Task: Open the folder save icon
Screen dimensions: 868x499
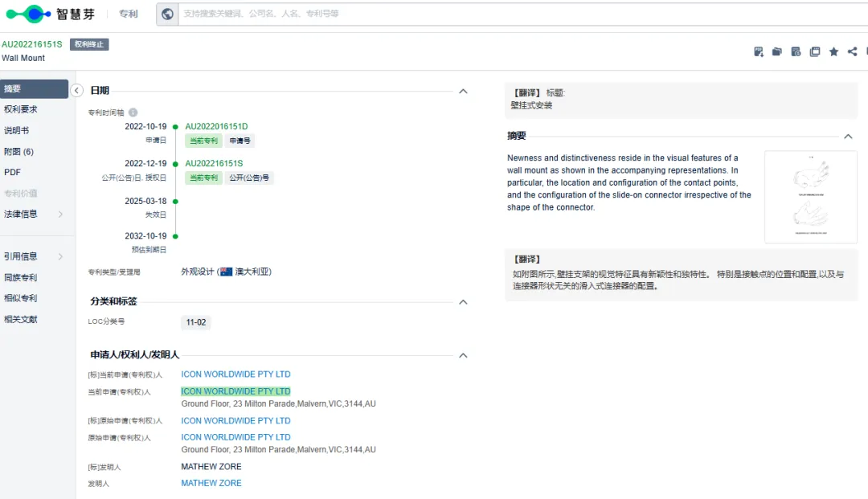Action: (777, 51)
